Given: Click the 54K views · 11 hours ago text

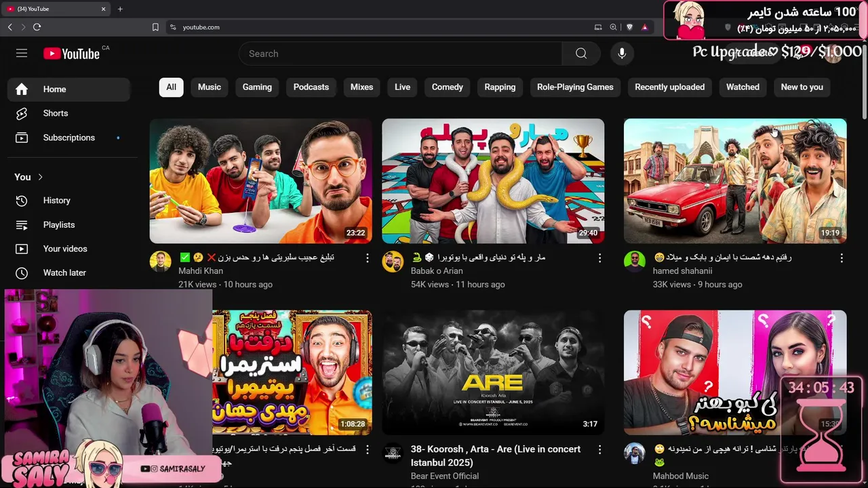Looking at the screenshot, I should pyautogui.click(x=458, y=285).
